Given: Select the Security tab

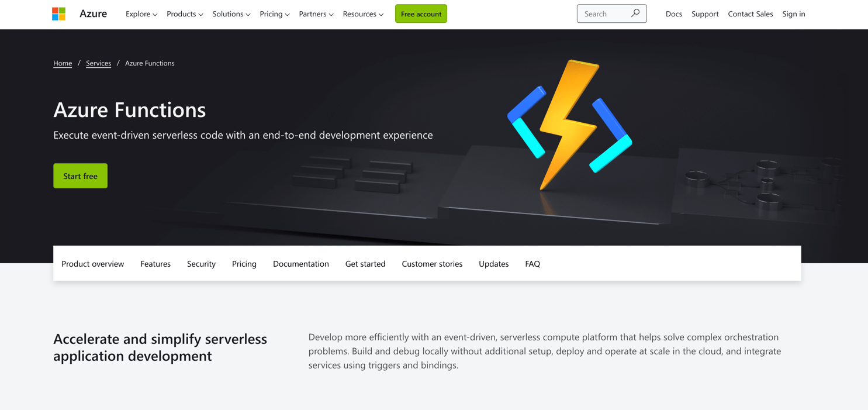Looking at the screenshot, I should (201, 264).
